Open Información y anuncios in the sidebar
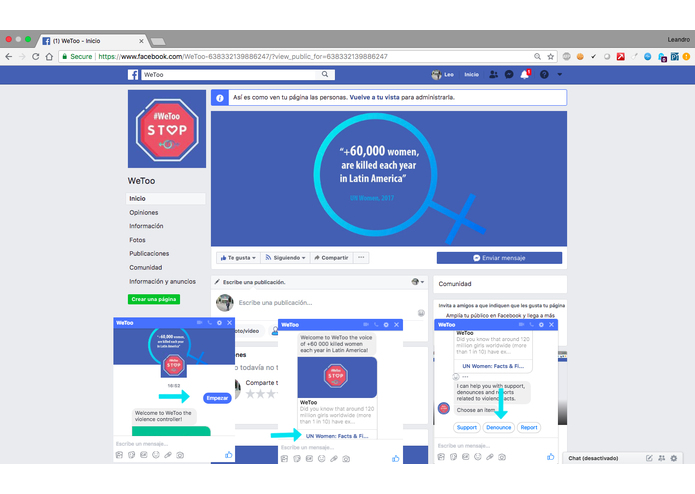 click(x=163, y=281)
